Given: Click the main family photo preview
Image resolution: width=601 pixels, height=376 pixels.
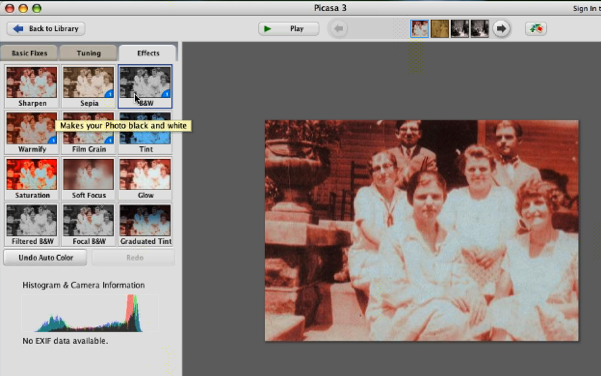Looking at the screenshot, I should coord(422,230).
